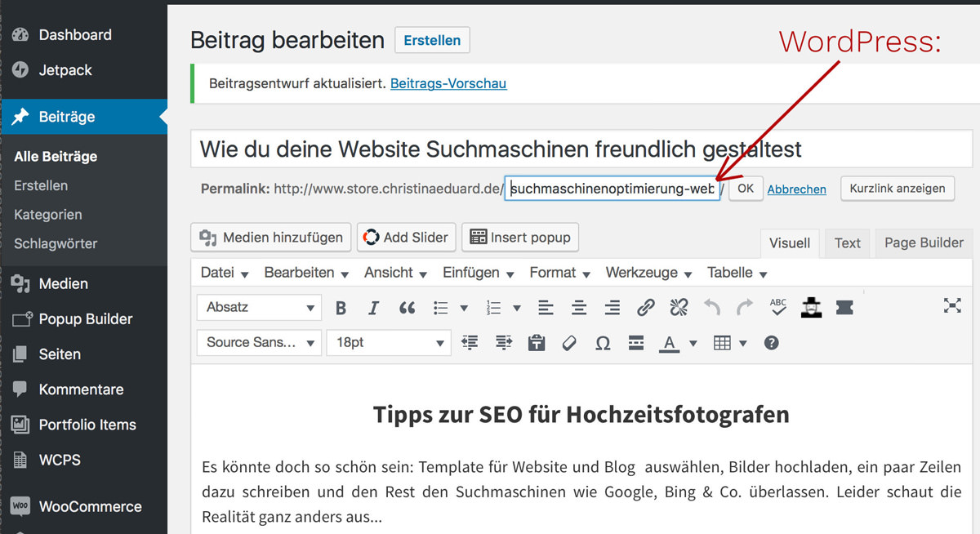This screenshot has height=534, width=980.
Task: Remove link with unlink icon
Action: coord(679,308)
